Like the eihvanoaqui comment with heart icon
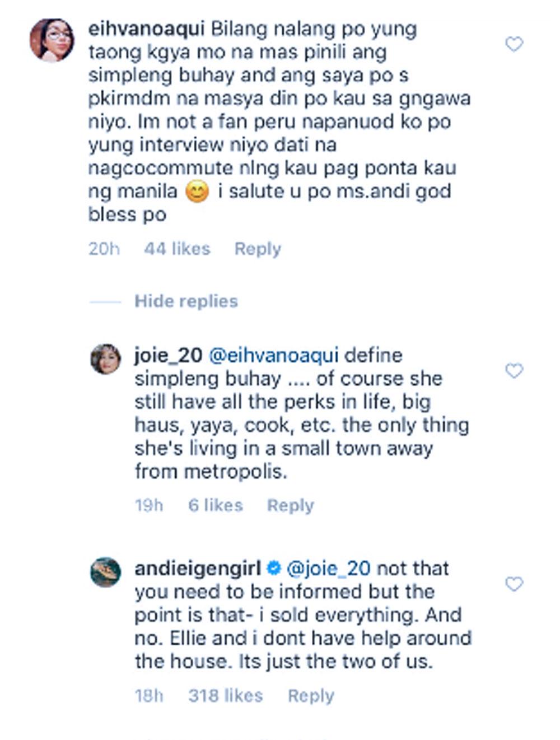 point(514,44)
